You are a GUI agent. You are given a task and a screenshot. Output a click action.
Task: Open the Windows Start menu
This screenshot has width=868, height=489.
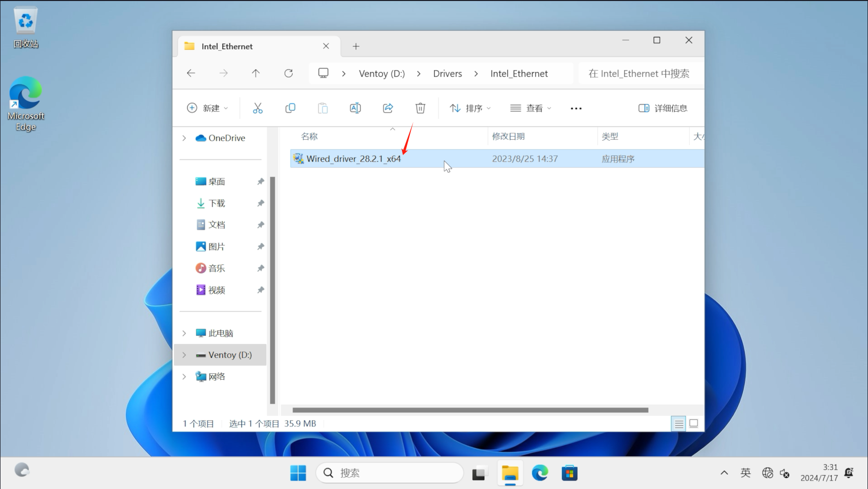(x=298, y=473)
